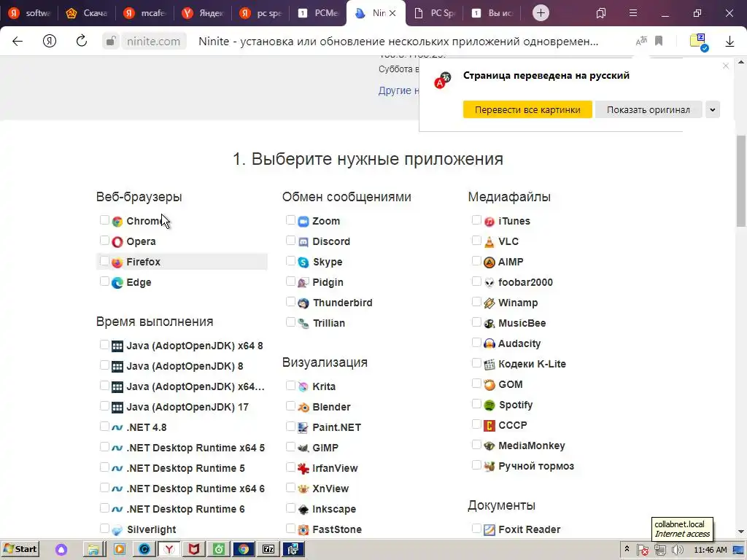The width and height of the screenshot is (747, 560).
Task: Click the GIMP app icon
Action: pos(303,448)
